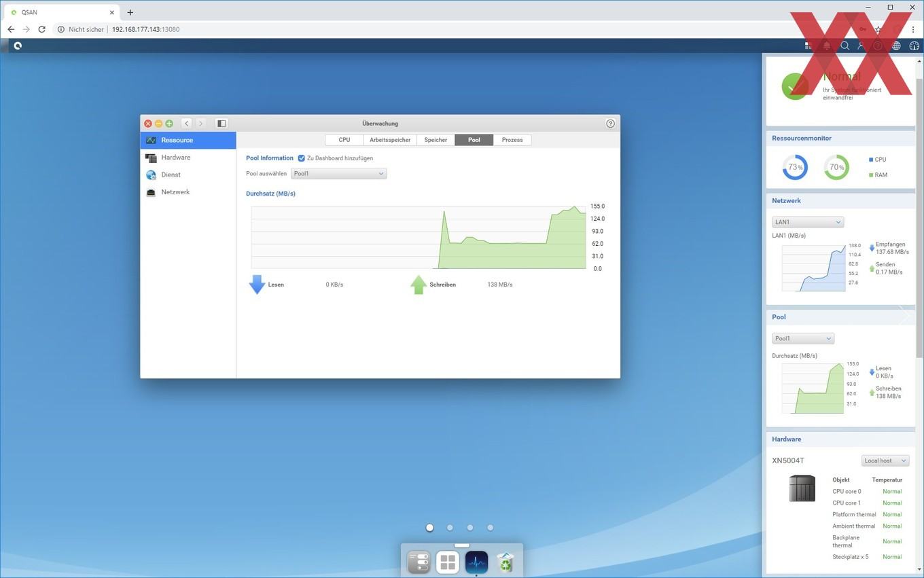
Task: Open the System Settings dock icon
Action: (419, 562)
